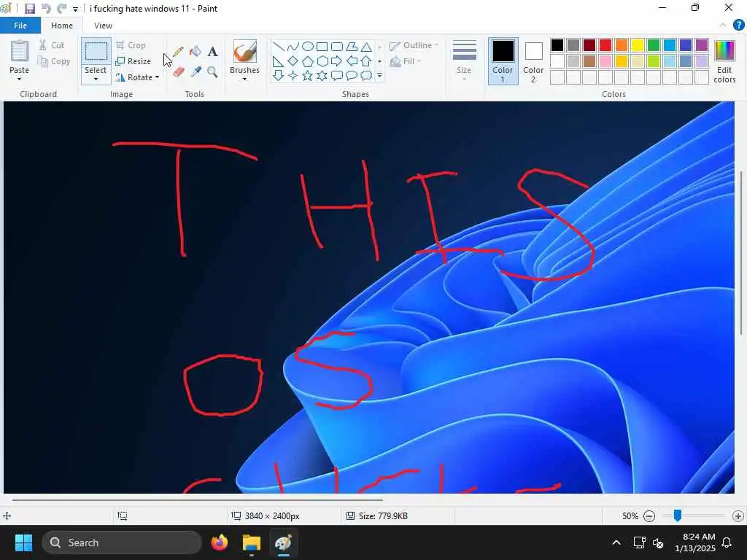Screen dimensions: 747x560
Task: Open the Select dropdown arrow
Action: click(x=96, y=79)
